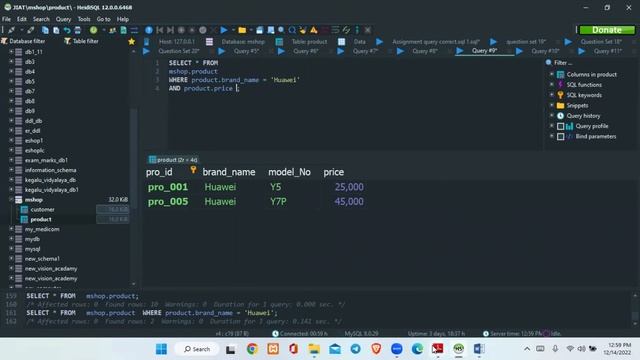Run the query with blue play icon
Screen dimensions: 640x360
[224, 30]
